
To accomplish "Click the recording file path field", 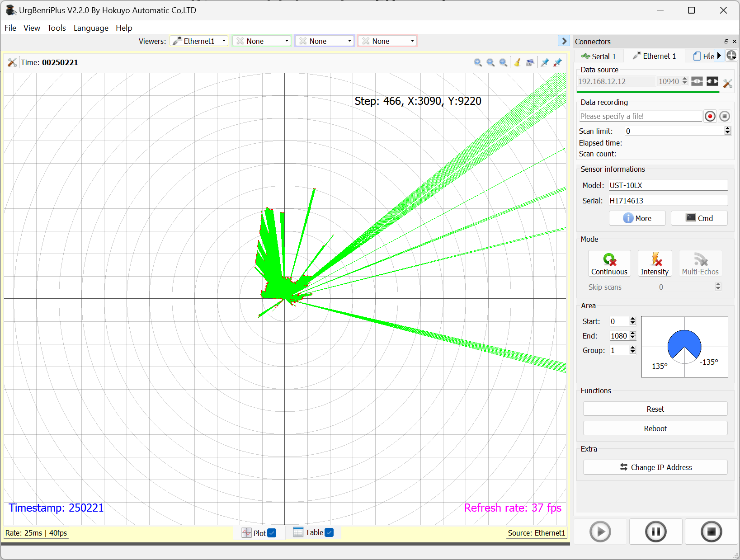I will coord(640,117).
